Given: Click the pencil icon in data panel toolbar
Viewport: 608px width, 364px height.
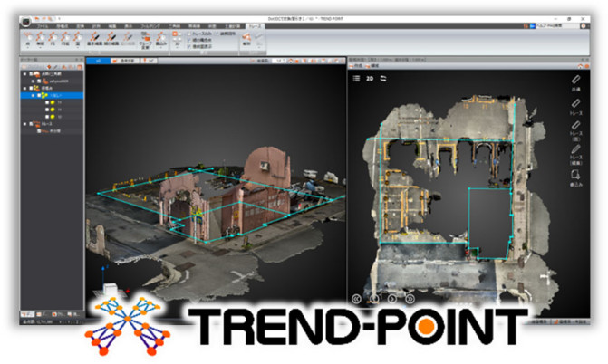Looking at the screenshot, I should [55, 67].
